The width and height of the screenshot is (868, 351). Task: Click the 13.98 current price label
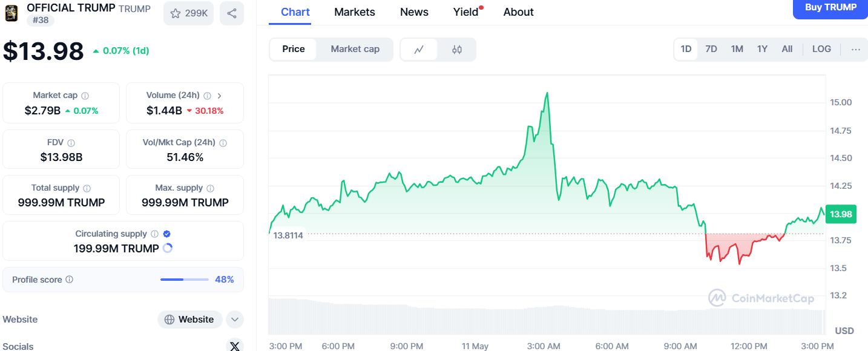tap(841, 214)
